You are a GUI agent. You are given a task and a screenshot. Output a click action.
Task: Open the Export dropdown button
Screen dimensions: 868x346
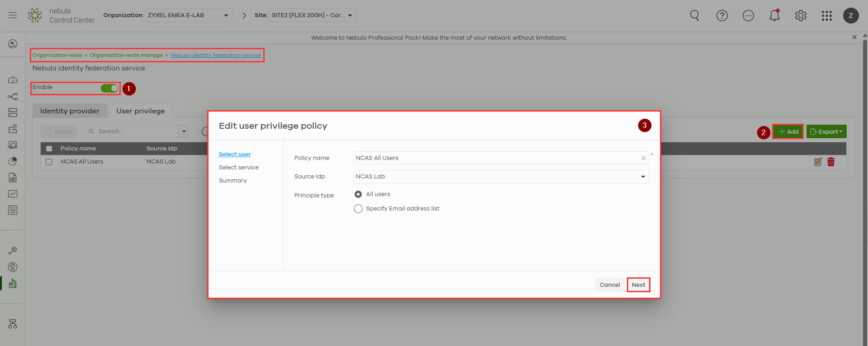coord(826,131)
